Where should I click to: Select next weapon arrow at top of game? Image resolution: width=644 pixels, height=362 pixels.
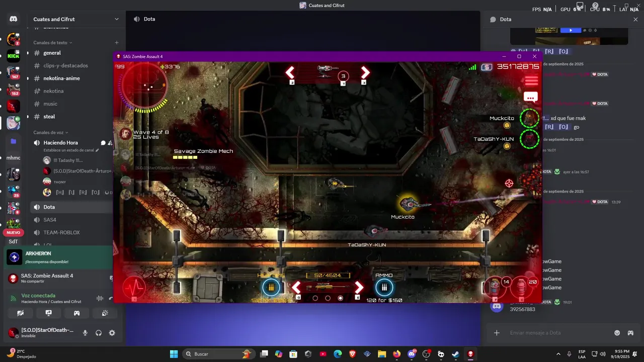tap(365, 73)
